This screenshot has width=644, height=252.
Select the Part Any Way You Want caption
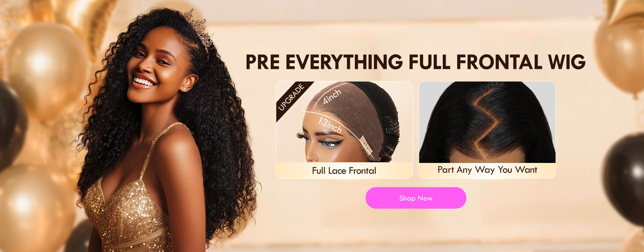[487, 170]
